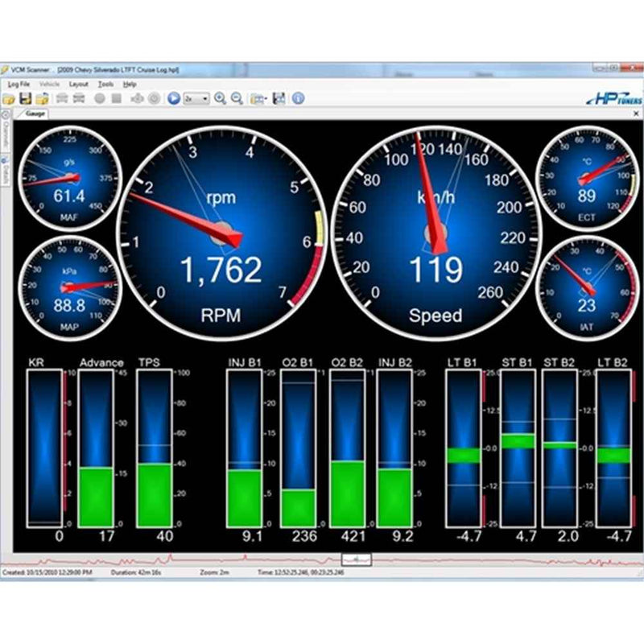Click the Zoom In magnifier icon
644x644 pixels.
(x=219, y=97)
